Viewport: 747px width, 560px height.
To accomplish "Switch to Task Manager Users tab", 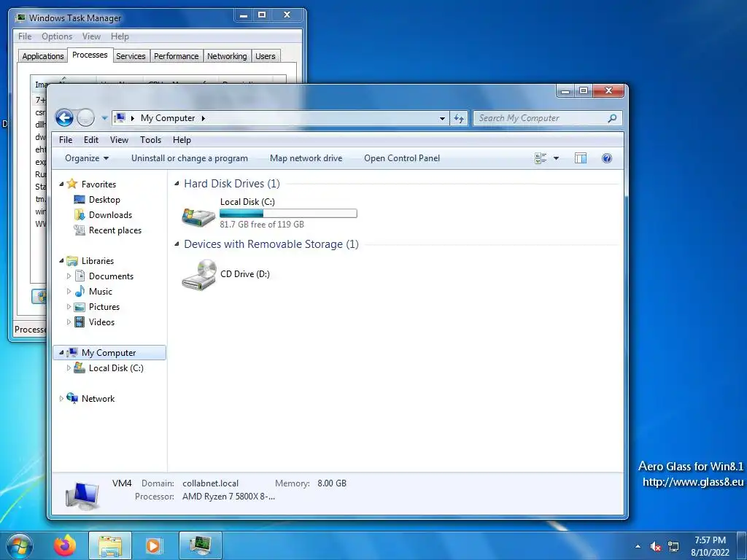I will coord(266,56).
